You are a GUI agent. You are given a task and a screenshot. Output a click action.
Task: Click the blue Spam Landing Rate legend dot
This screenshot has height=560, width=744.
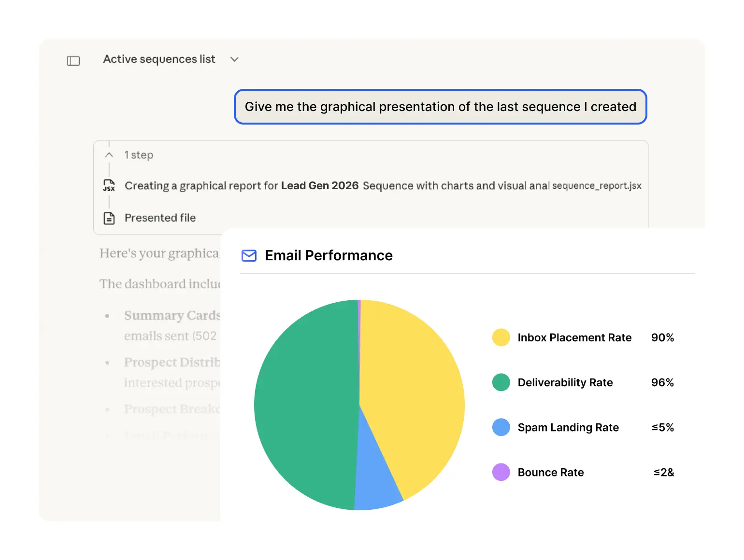click(x=501, y=427)
